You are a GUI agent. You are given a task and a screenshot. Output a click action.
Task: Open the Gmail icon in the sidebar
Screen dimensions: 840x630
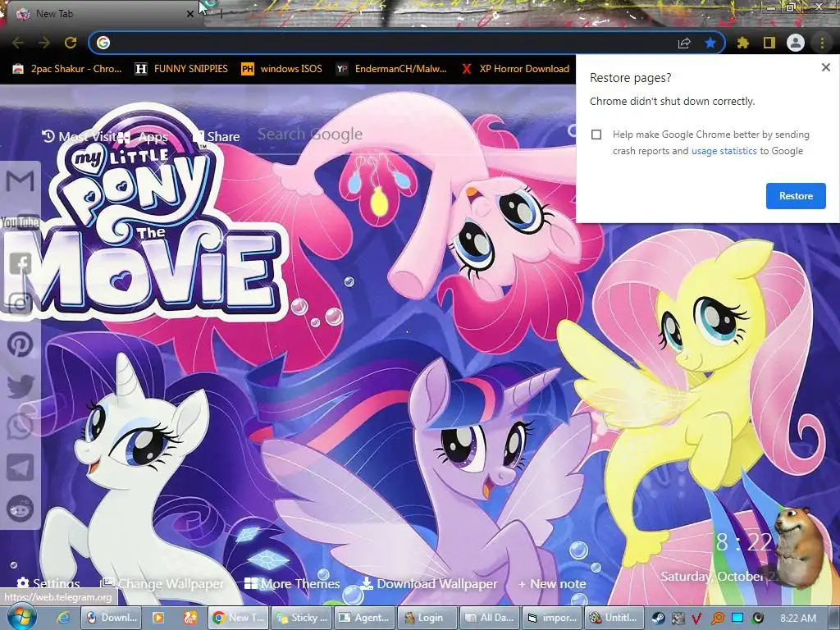[21, 180]
